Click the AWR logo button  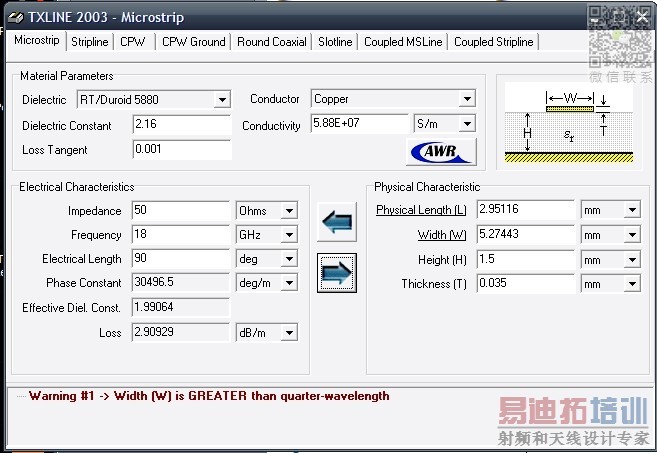tap(441, 152)
